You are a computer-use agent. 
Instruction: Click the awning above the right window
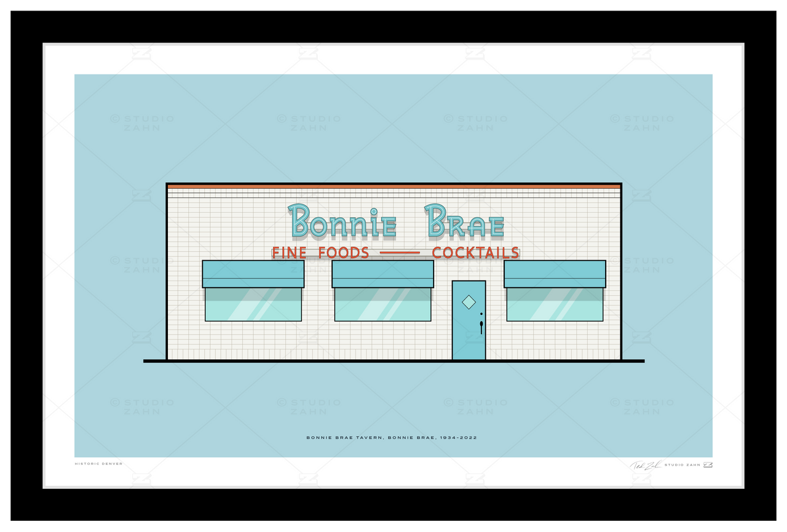[x=555, y=274]
